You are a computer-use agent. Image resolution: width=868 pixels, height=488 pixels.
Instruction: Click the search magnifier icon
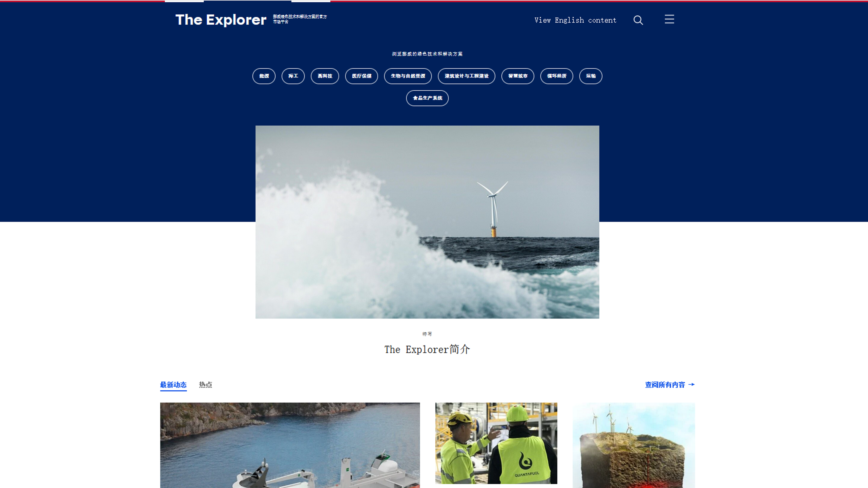coord(638,20)
